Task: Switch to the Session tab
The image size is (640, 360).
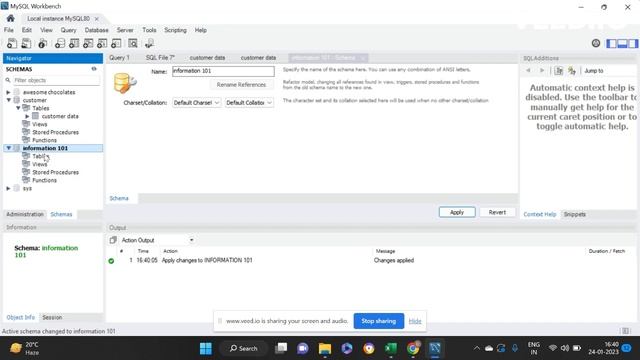Action: pos(52,317)
